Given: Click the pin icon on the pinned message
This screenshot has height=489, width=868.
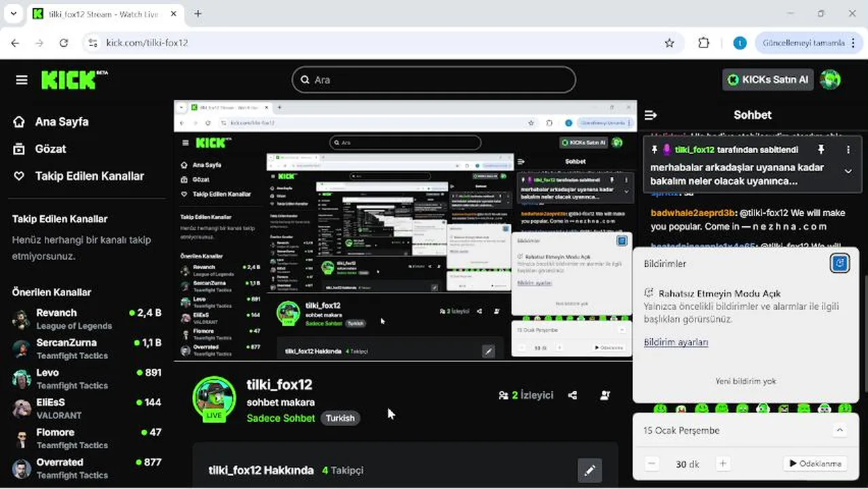Looking at the screenshot, I should tap(820, 149).
